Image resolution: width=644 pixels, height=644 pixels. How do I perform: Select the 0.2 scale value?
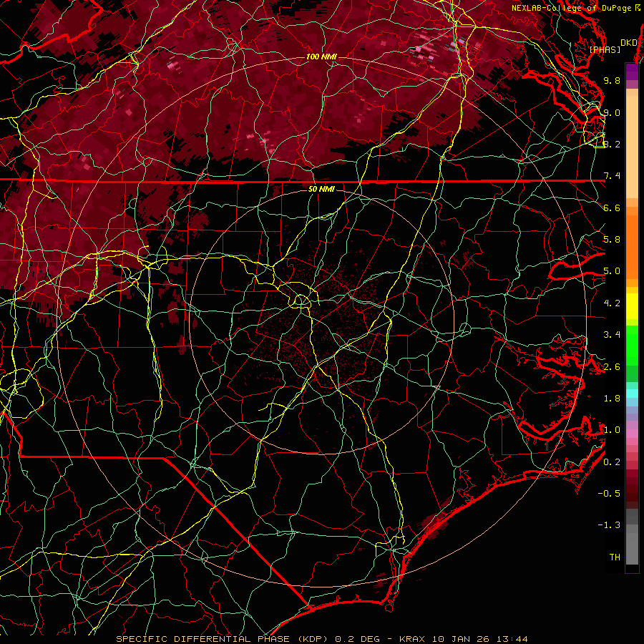(612, 462)
